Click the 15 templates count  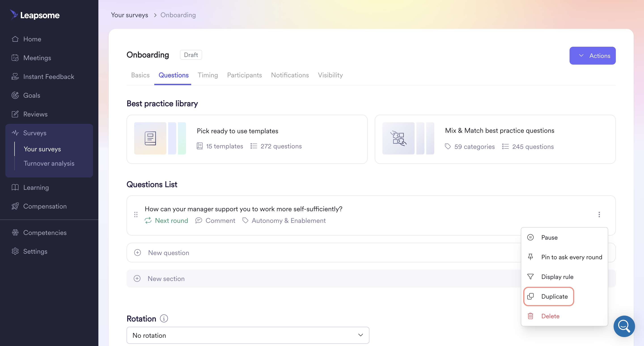[x=220, y=146]
